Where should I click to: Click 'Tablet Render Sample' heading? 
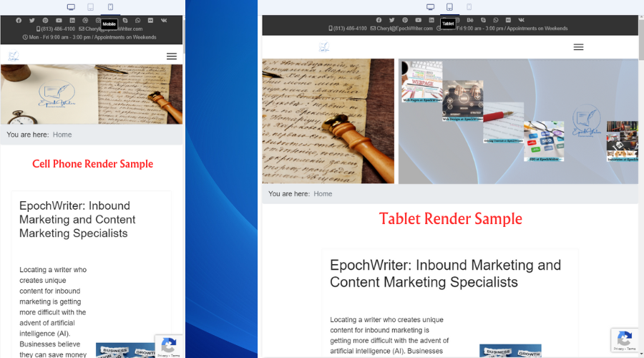(x=451, y=218)
